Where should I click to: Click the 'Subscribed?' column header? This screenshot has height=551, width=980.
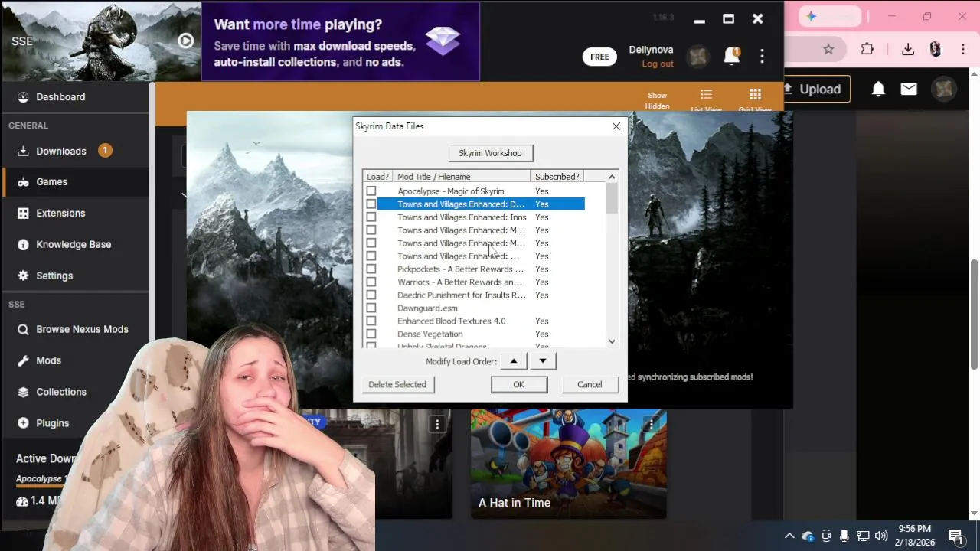(x=557, y=177)
